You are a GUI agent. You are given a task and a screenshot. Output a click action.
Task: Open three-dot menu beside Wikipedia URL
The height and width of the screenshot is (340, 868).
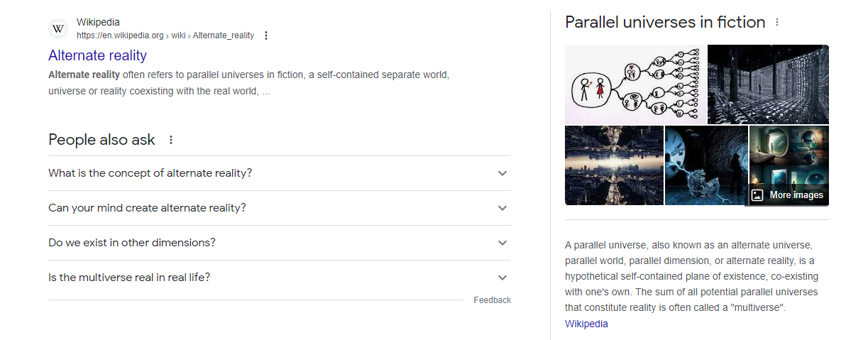(x=265, y=35)
